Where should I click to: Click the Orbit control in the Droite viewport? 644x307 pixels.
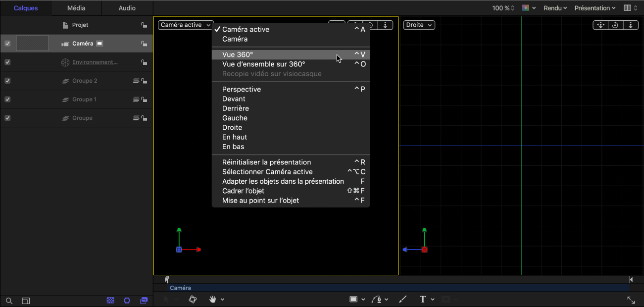[615, 25]
